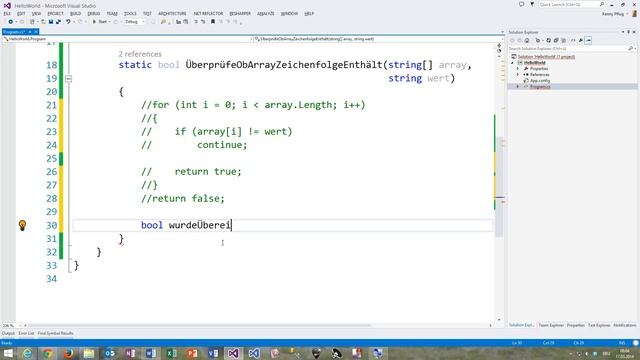Open the BUILD menu
The width and height of the screenshot is (640, 360).
[x=76, y=13]
